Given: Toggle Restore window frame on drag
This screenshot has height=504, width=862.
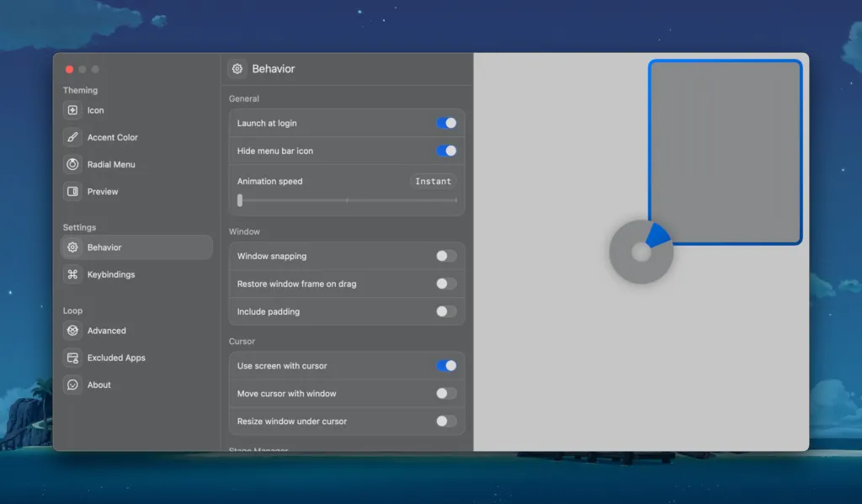Looking at the screenshot, I should tap(446, 284).
